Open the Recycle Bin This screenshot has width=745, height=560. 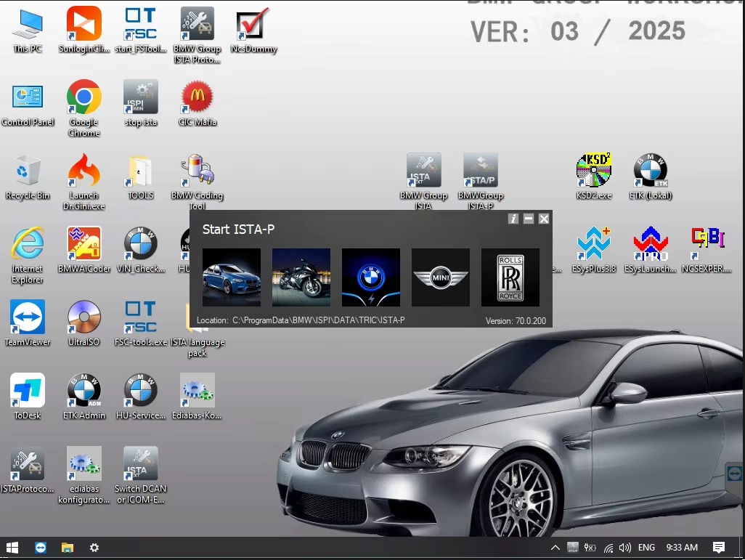click(27, 176)
